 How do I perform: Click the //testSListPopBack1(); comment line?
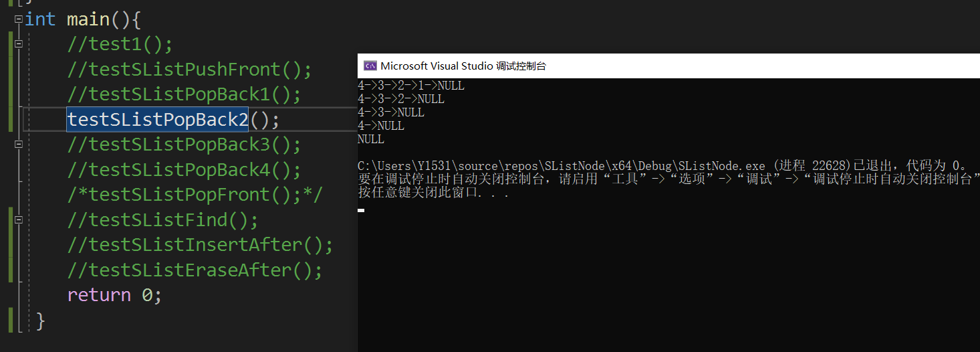coord(184,94)
